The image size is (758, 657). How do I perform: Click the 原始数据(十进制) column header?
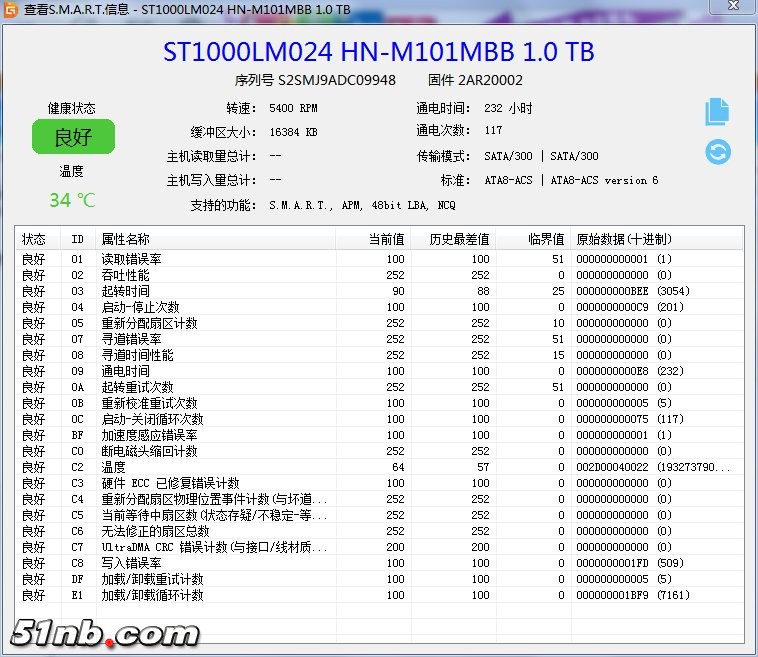pyautogui.click(x=624, y=239)
